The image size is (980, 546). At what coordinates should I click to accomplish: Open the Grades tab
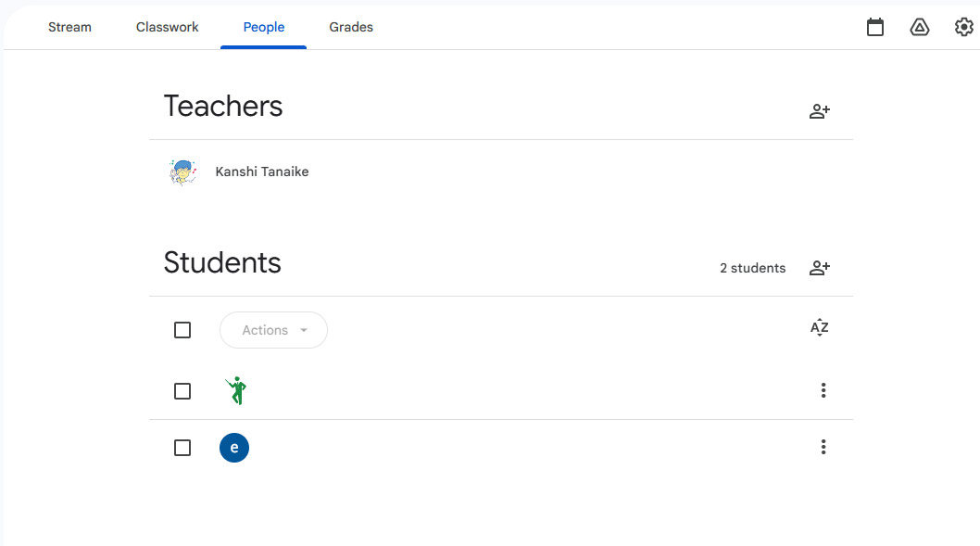click(351, 27)
